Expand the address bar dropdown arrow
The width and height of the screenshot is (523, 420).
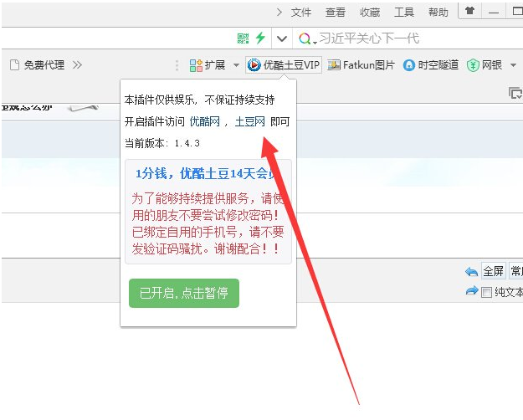282,39
